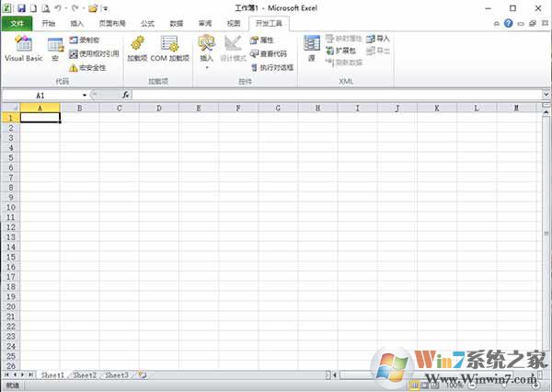The height and width of the screenshot is (392, 552).
Task: Open the XML 源 source pane
Action: (312, 49)
